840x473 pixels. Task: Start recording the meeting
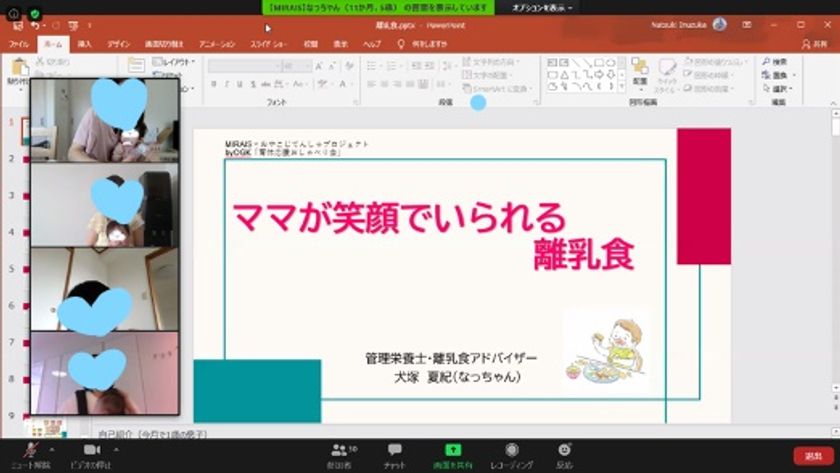coord(512,451)
